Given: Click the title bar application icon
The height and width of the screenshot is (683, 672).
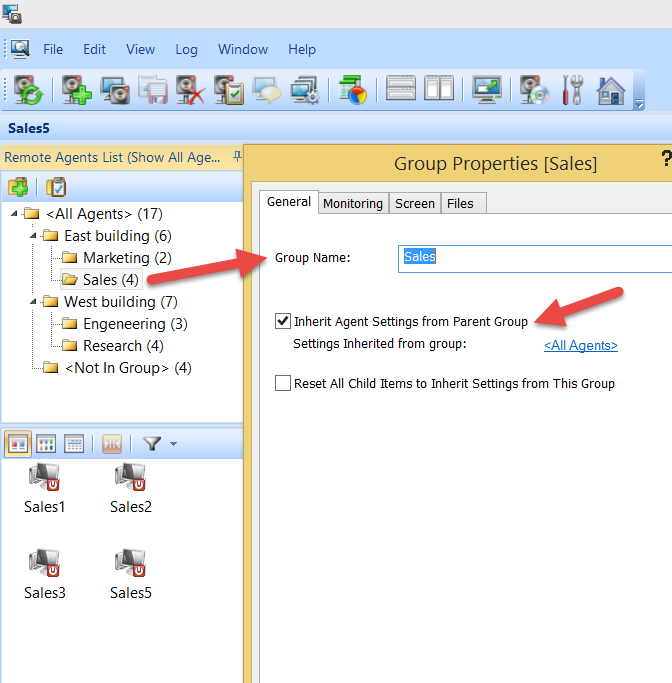Looking at the screenshot, I should tap(12, 13).
